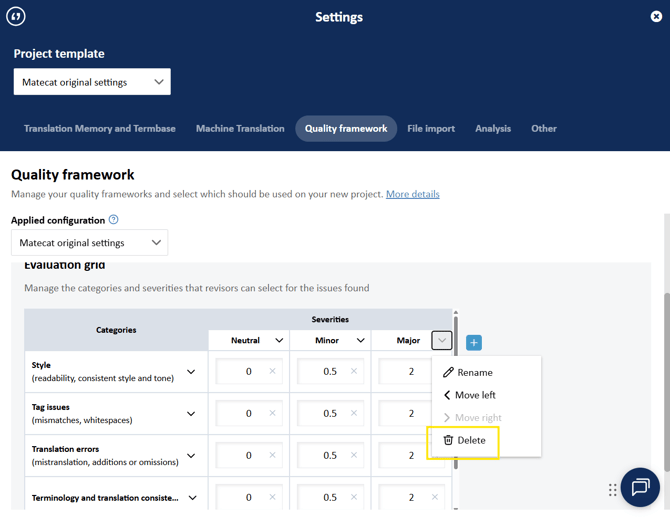Close the Settings panel

tap(656, 16)
